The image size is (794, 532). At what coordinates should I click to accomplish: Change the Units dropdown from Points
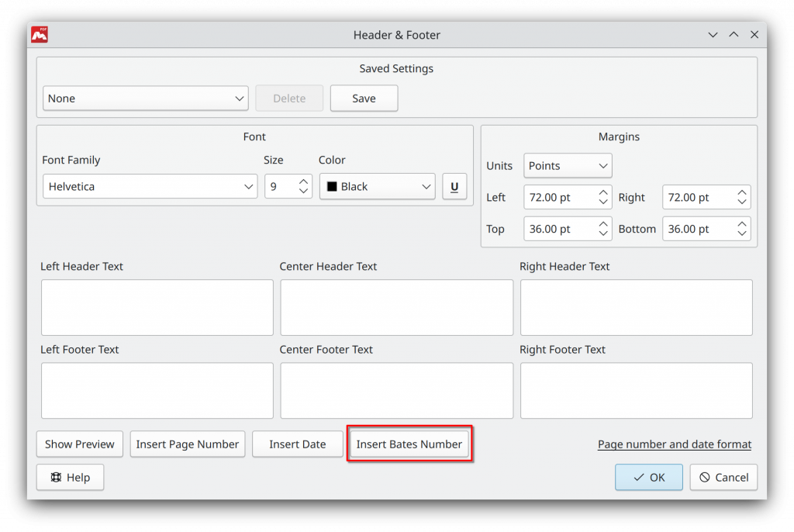[x=568, y=166]
